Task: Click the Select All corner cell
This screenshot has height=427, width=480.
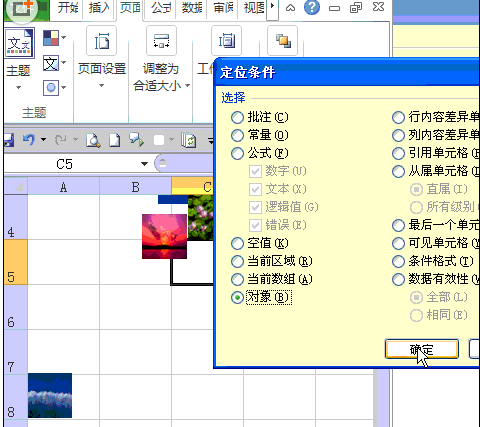Action: [x=16, y=186]
